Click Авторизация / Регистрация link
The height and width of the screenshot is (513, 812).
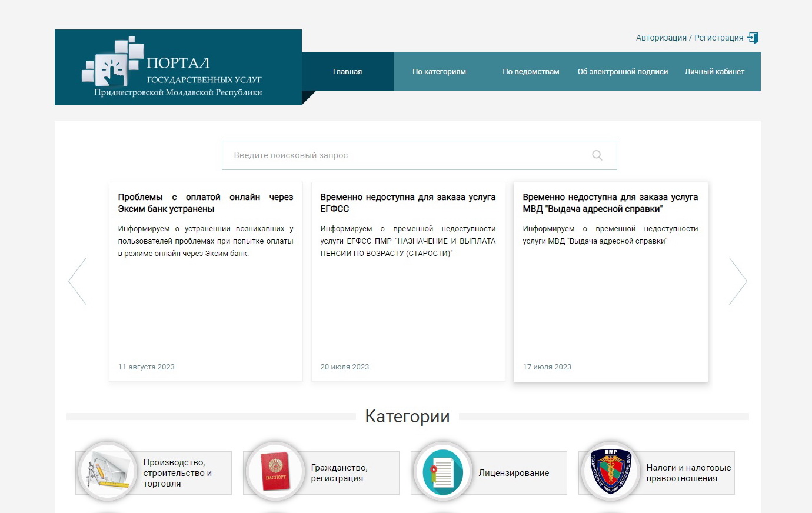(690, 38)
